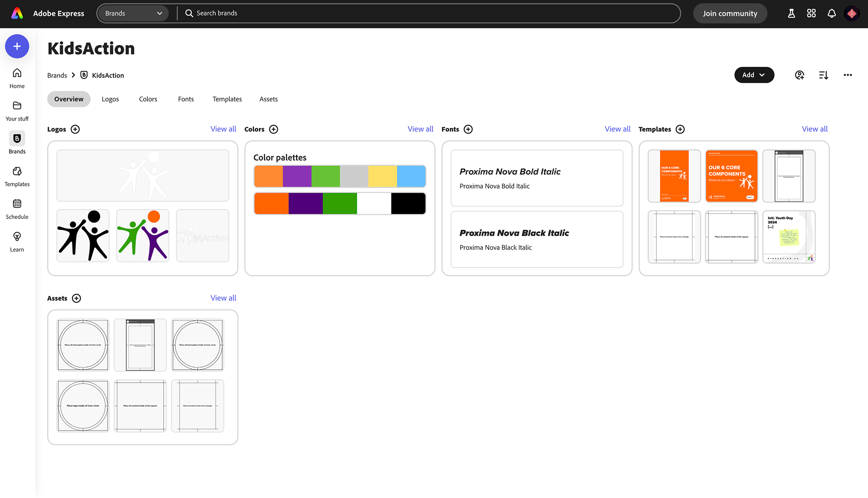The height and width of the screenshot is (498, 868).
Task: Click the invite people icon
Action: coord(799,75)
